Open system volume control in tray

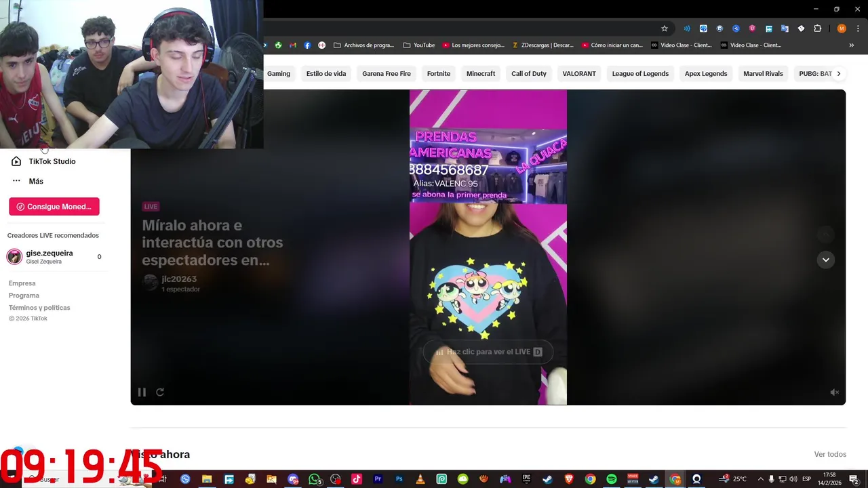click(793, 479)
